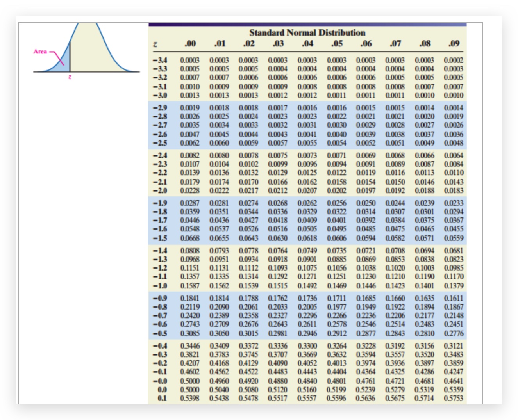Select the '.01' column header
Viewport: 518px width, 420px height.
coord(220,43)
